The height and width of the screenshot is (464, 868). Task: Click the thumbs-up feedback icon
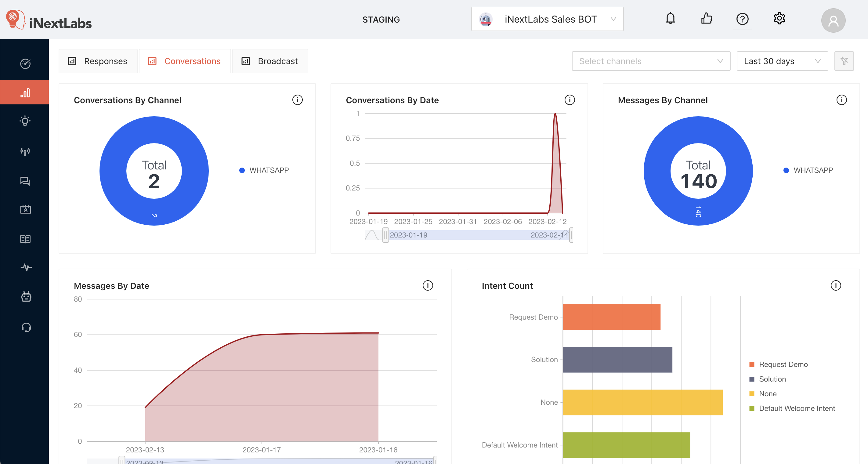point(706,19)
